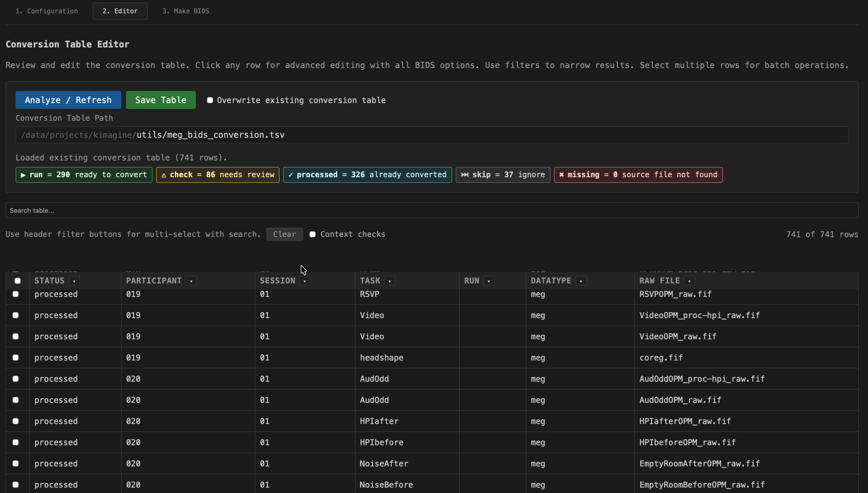Select checkbox for EmptyRoomAfterOPM_raw.fif row
The width and height of the screenshot is (868, 493).
pos(16,463)
